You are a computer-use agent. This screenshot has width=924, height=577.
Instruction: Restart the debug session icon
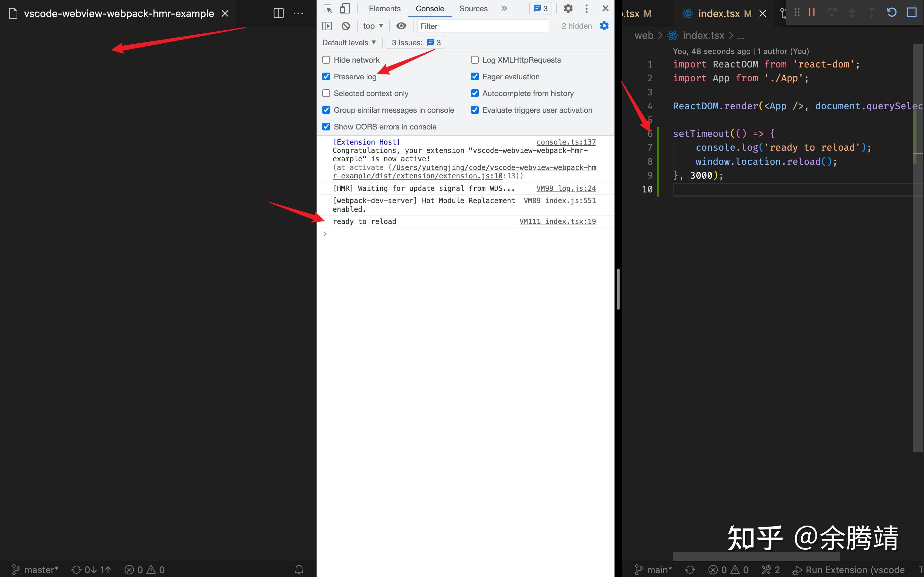[x=892, y=13]
